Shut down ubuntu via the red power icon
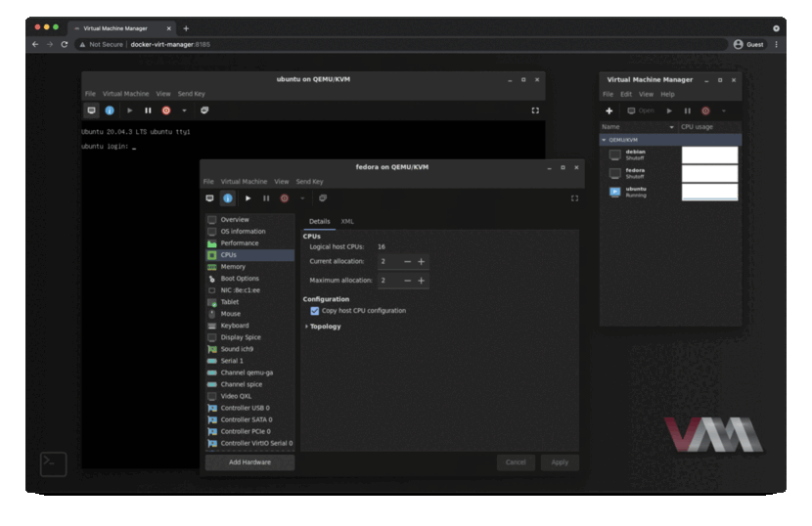Screen dimensions: 812x526 click(166, 110)
